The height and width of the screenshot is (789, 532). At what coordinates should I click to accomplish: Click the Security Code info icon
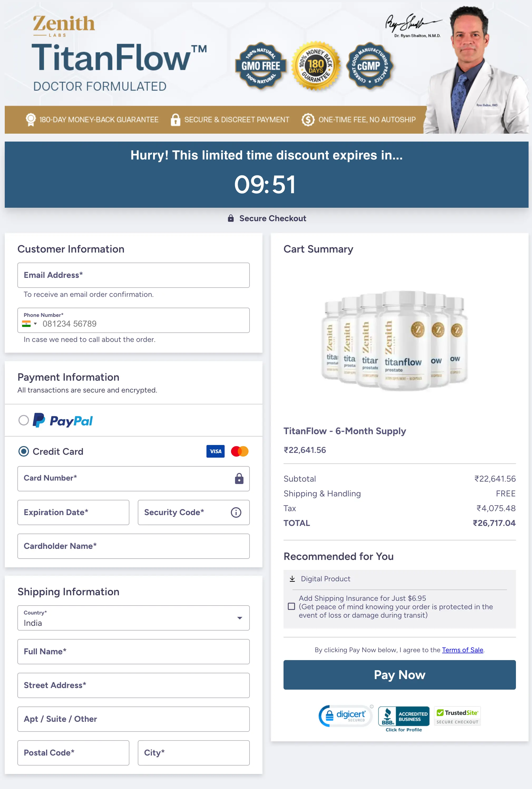(236, 512)
